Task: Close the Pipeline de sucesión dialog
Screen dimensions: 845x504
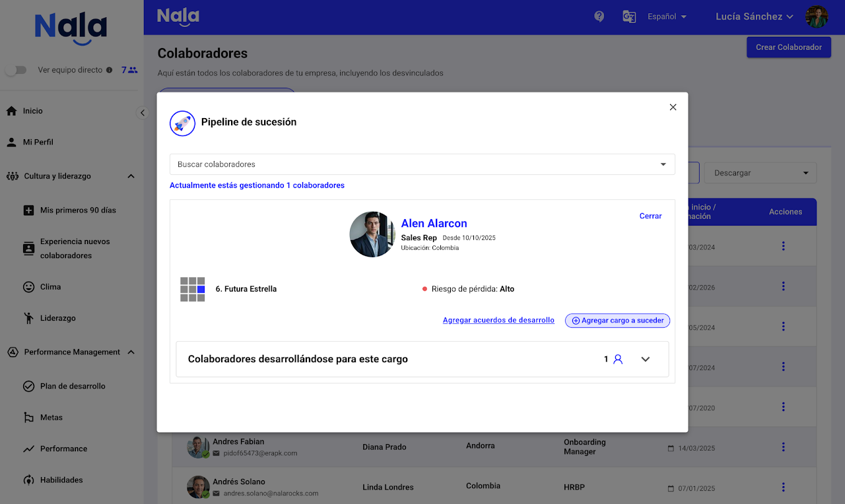Action: [673, 108]
